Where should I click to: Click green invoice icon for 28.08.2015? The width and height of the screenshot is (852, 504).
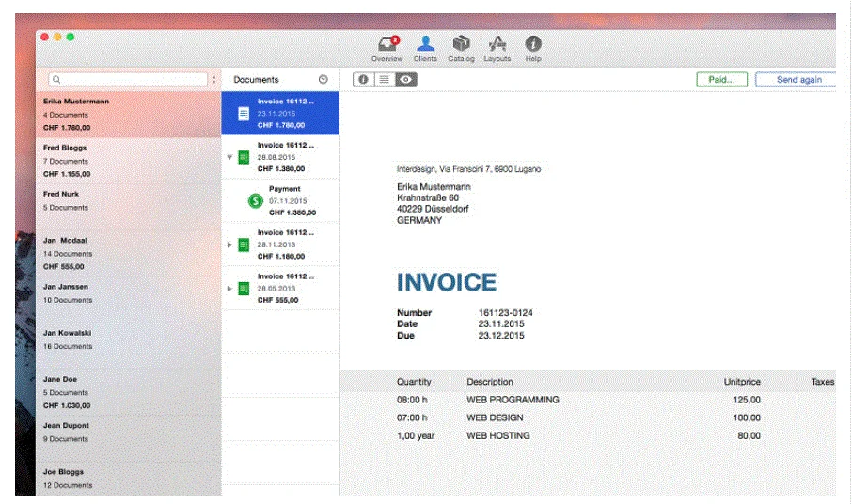click(244, 158)
